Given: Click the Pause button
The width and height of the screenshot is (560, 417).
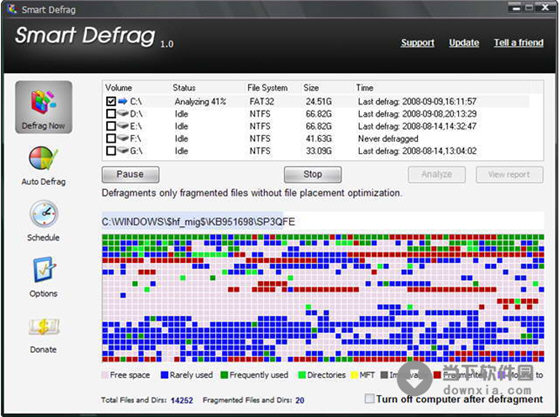Looking at the screenshot, I should (x=130, y=174).
